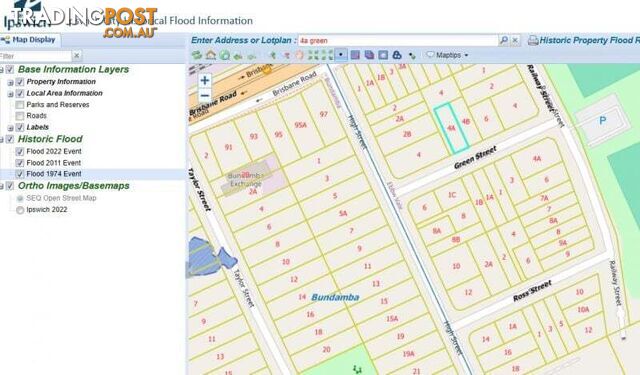Toggle the Labels layer checkbox
The height and width of the screenshot is (375, 640).
coord(20,127)
